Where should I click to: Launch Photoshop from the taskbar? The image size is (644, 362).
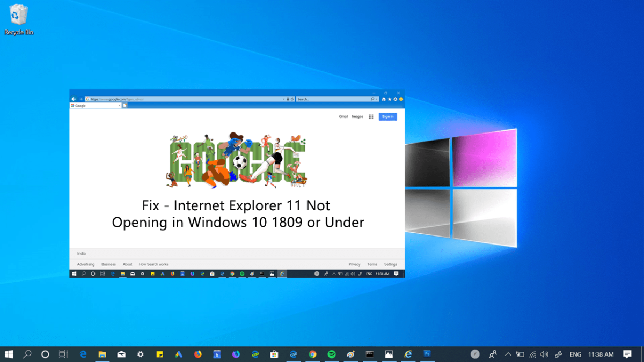[427, 354]
